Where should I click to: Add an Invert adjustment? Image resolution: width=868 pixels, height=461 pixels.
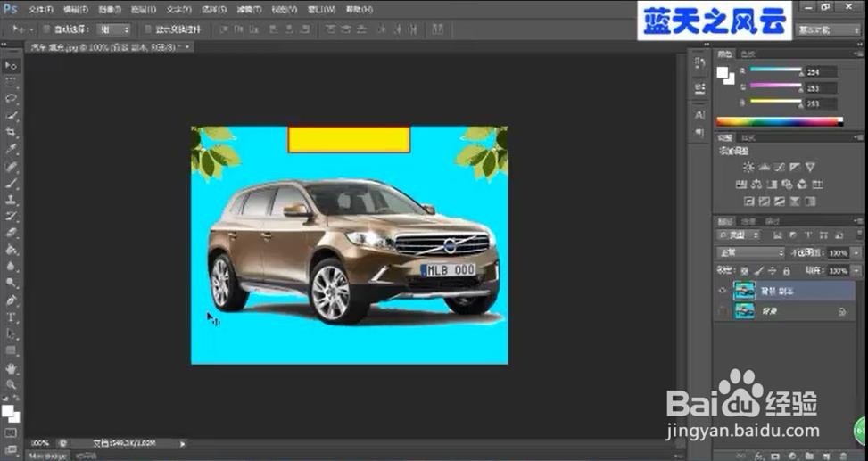(x=749, y=202)
